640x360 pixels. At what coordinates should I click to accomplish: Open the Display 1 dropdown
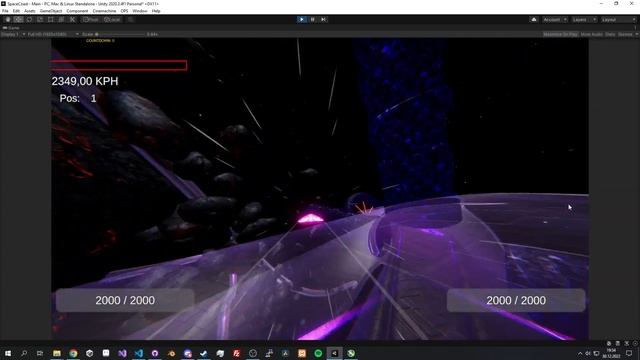tap(13, 34)
